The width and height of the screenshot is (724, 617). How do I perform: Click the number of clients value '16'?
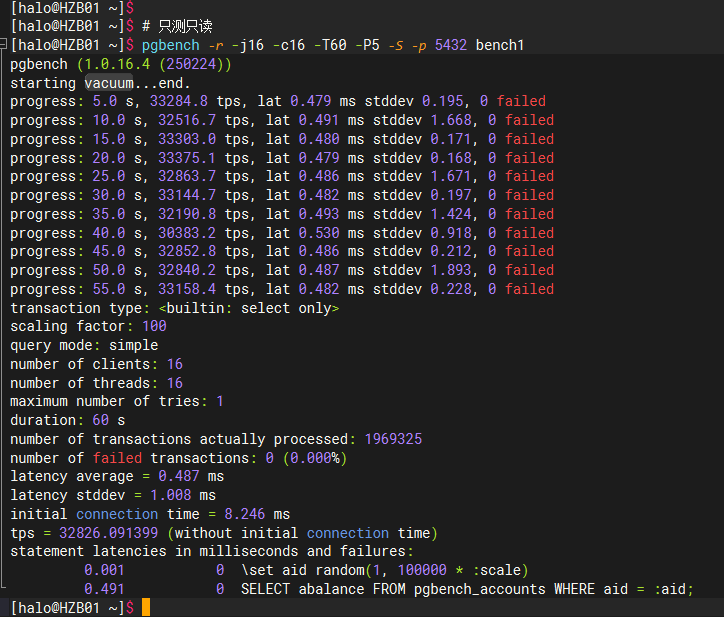[175, 364]
